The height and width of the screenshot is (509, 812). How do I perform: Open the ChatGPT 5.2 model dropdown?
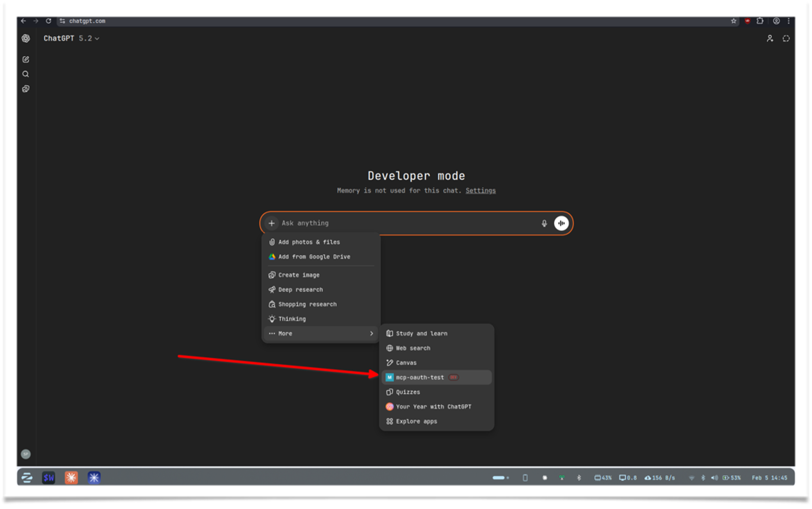point(71,38)
